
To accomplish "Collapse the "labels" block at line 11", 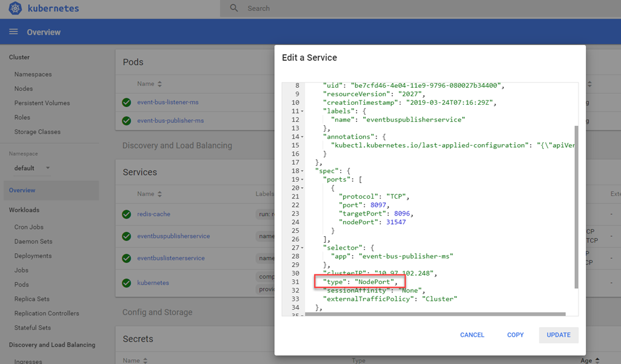I will point(303,111).
